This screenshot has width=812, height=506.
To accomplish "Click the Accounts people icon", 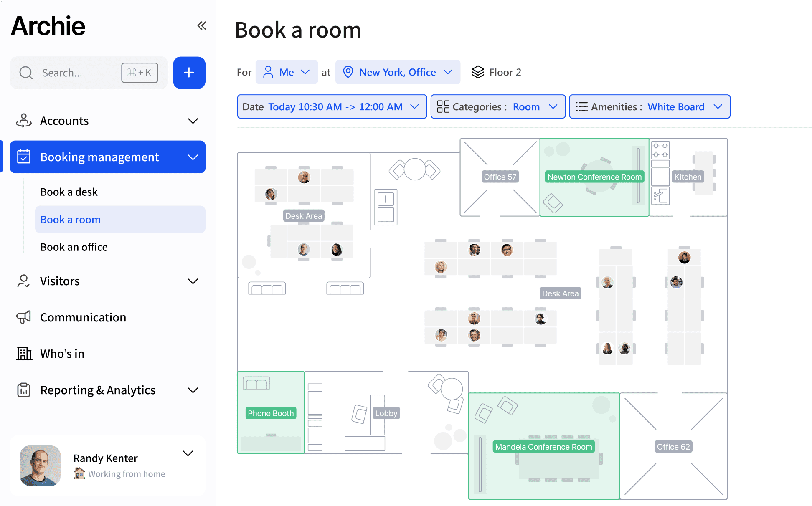I will (23, 121).
